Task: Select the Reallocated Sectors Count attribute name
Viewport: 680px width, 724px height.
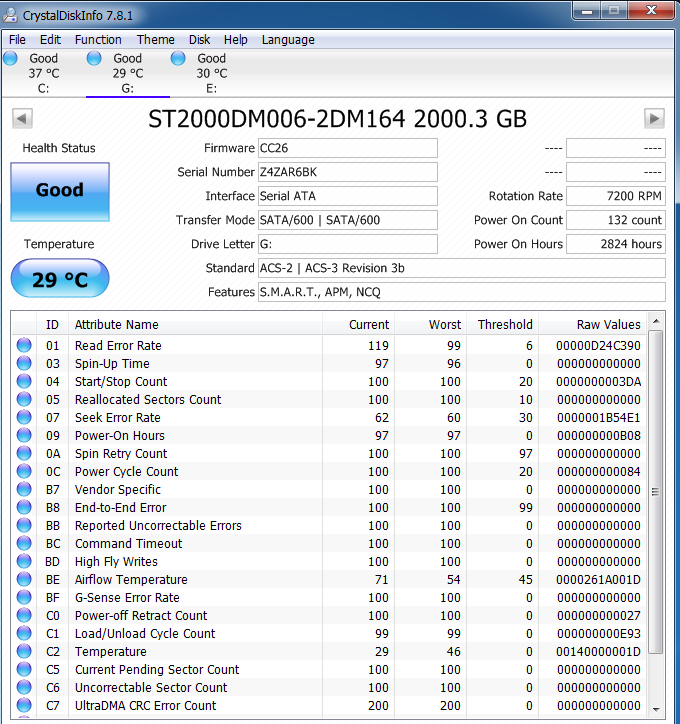Action: (148, 400)
